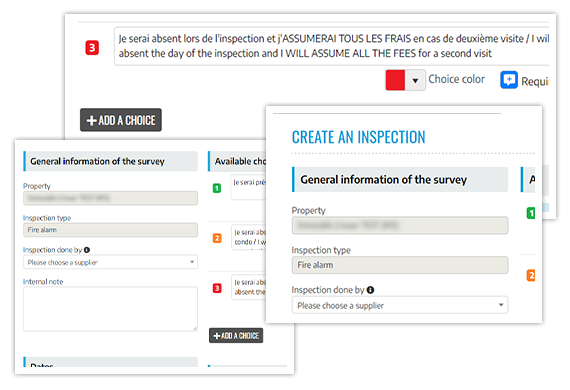
Task: Select green choice number 1 badge in left panel
Action: tap(217, 188)
